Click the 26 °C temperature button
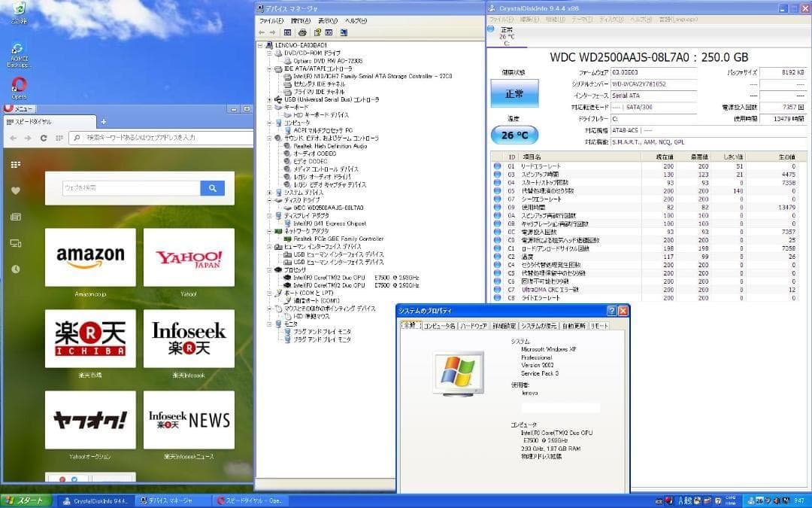Screen dimensions: 812x508 point(514,135)
